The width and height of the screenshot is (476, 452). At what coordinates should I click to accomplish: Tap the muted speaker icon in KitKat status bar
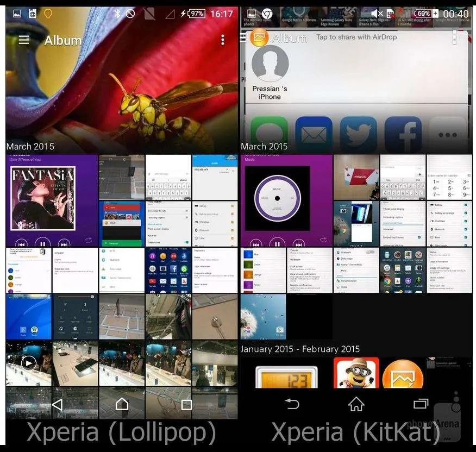tap(377, 14)
